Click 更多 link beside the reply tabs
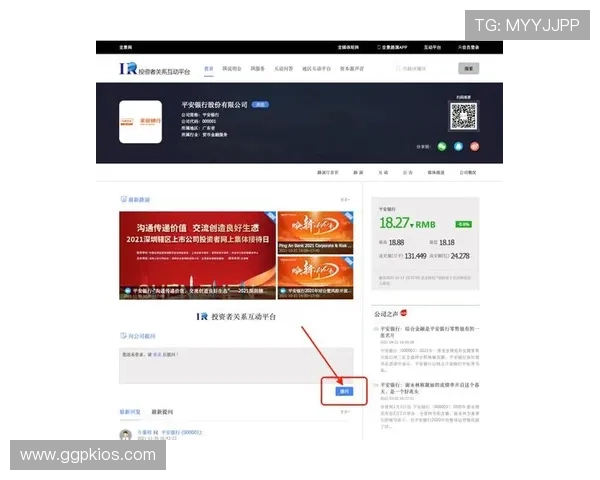 (345, 412)
